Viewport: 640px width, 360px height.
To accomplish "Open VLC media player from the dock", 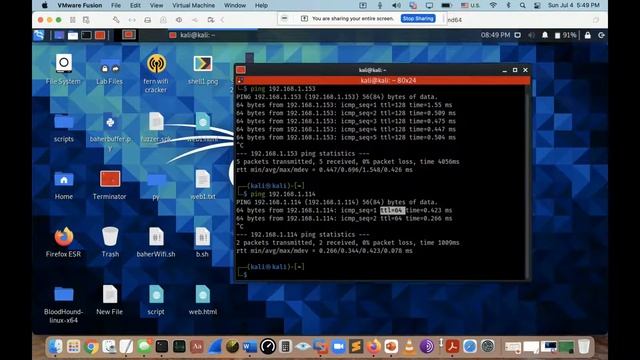I will tap(409, 347).
